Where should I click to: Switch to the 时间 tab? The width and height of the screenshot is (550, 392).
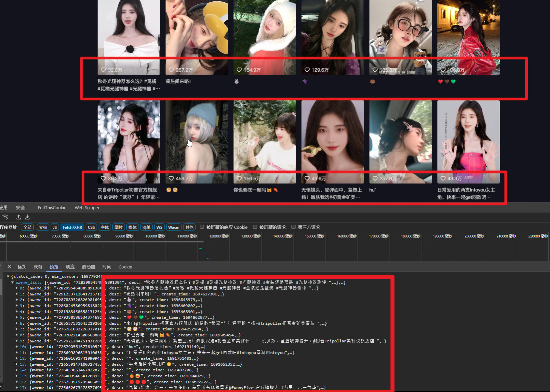click(x=107, y=267)
